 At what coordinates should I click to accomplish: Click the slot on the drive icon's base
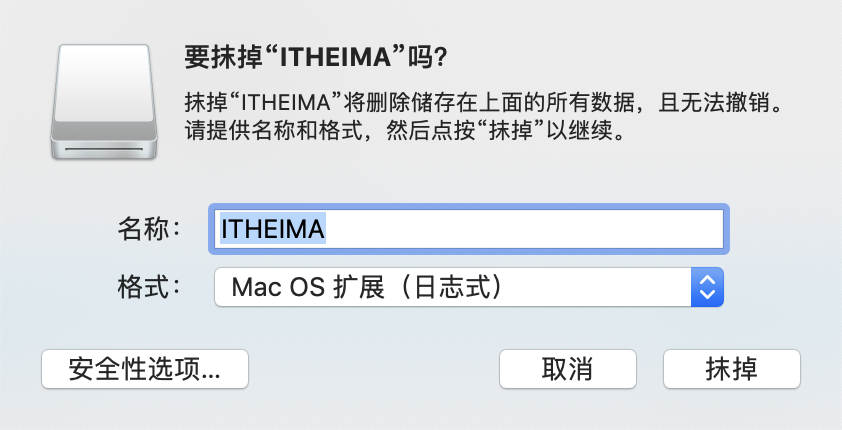pyautogui.click(x=104, y=148)
